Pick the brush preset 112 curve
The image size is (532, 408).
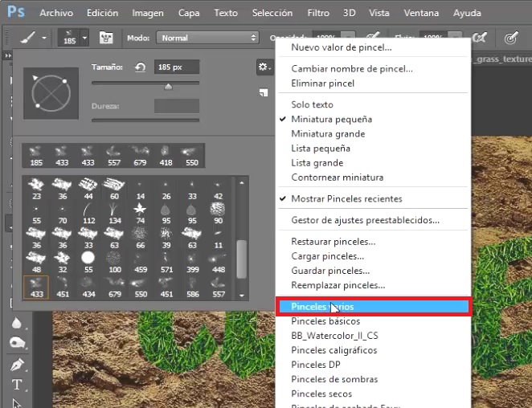[x=88, y=214]
